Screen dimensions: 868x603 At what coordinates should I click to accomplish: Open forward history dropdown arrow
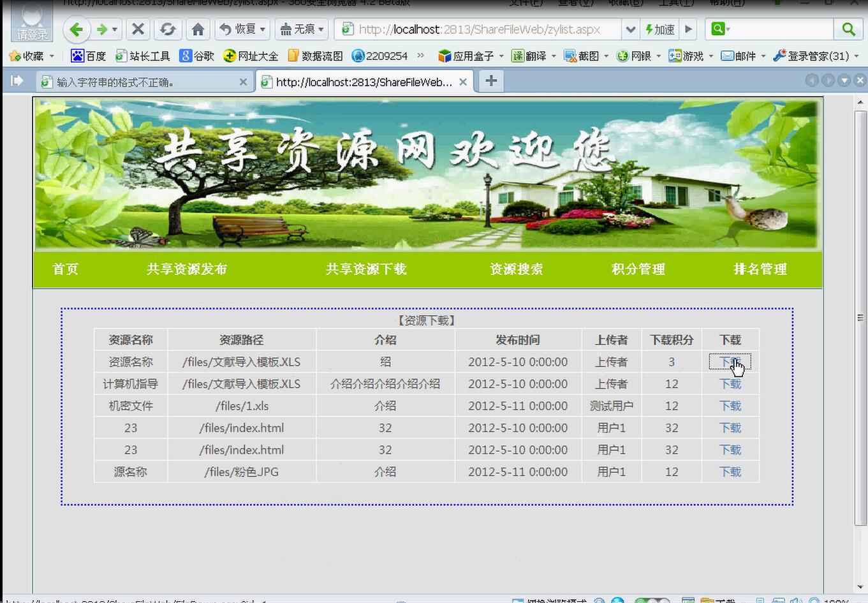[x=115, y=29]
